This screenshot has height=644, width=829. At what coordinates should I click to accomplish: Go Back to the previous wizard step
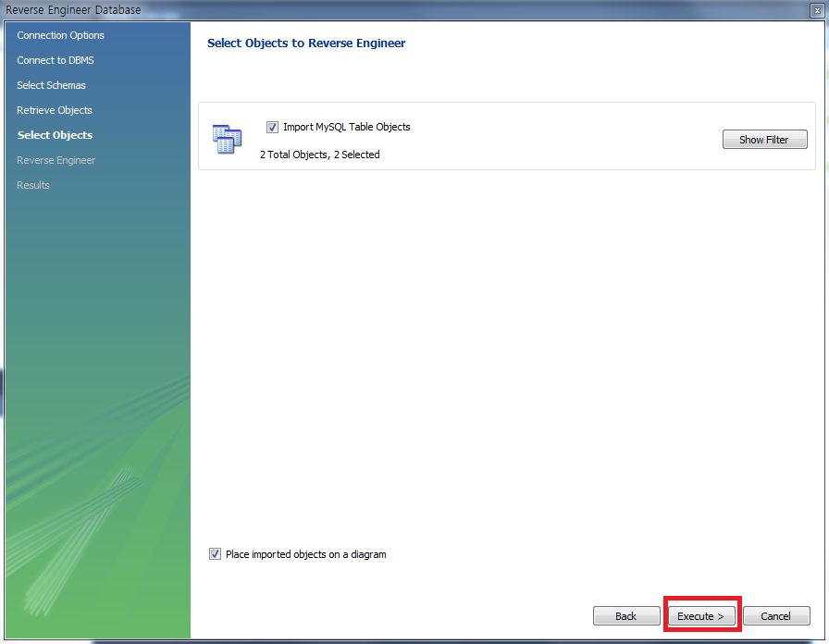tap(626, 616)
